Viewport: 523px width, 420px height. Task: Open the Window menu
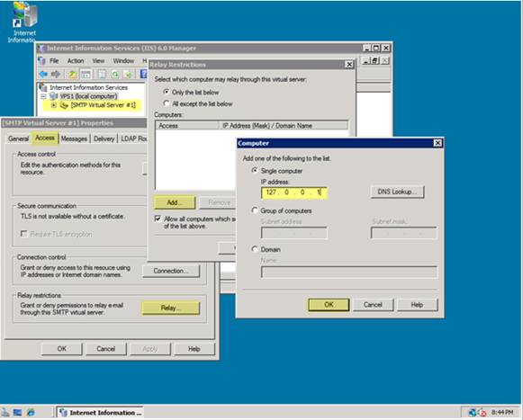point(123,60)
